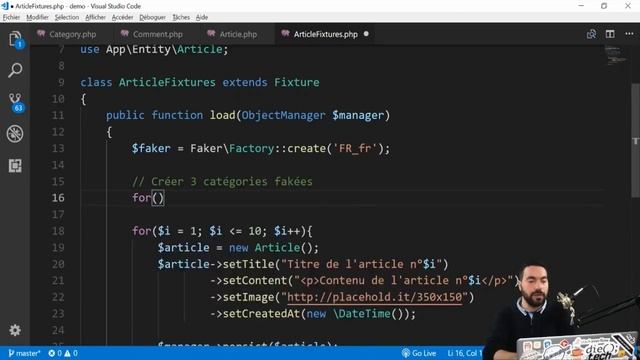
Task: Open the Modifier menu
Action: click(x=37, y=17)
